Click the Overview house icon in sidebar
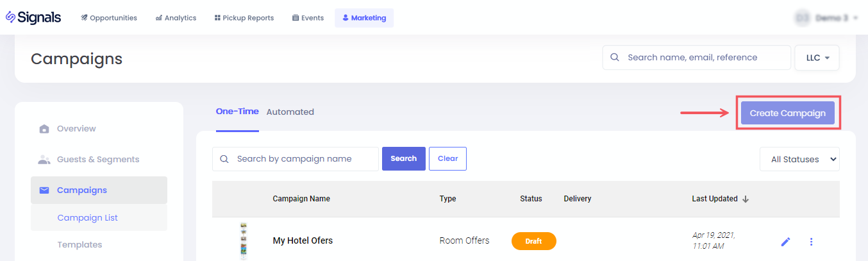 [44, 129]
